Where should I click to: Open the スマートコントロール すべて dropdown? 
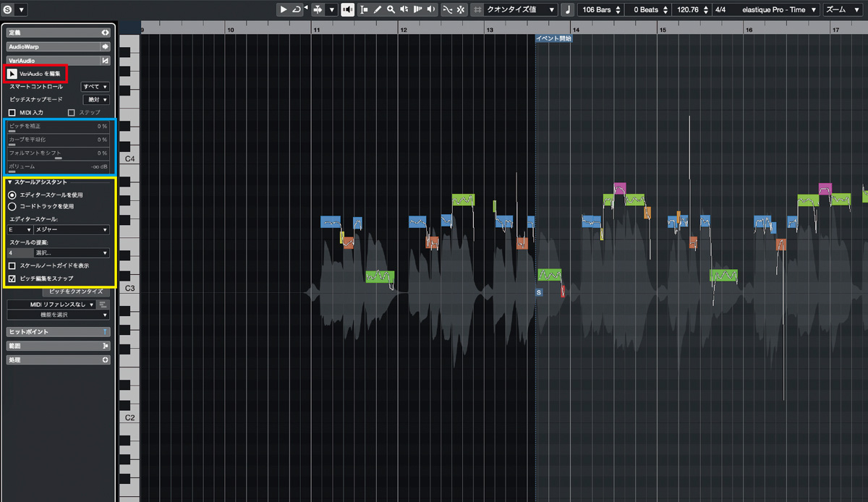(95, 86)
